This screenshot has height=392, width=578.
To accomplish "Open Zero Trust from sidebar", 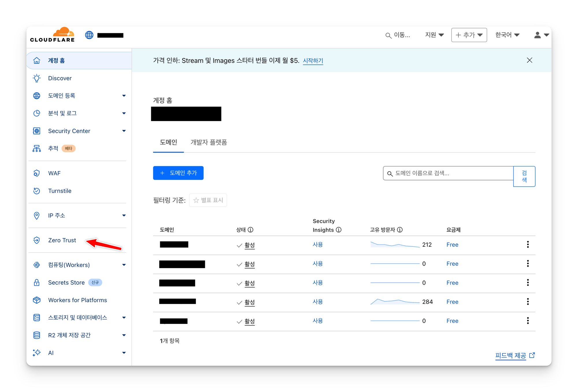I will coord(62,240).
